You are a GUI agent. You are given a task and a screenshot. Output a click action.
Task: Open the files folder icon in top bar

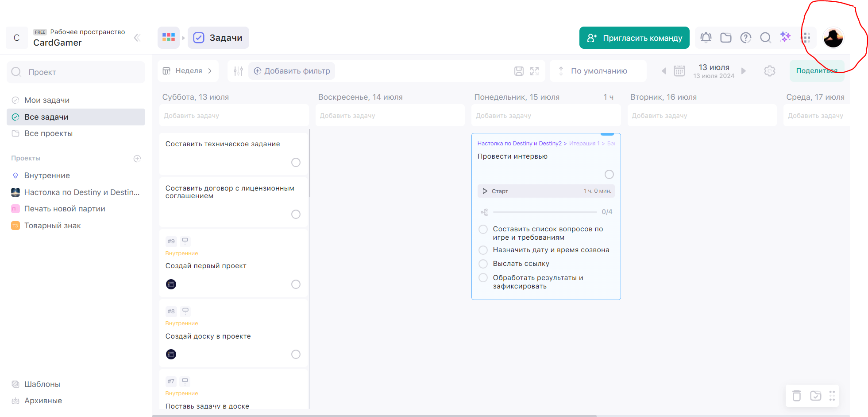coord(726,38)
